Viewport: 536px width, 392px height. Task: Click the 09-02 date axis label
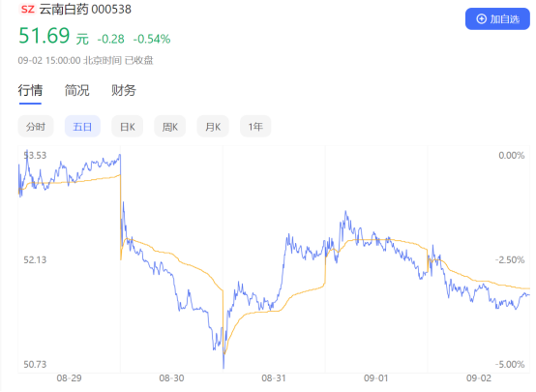click(x=479, y=378)
